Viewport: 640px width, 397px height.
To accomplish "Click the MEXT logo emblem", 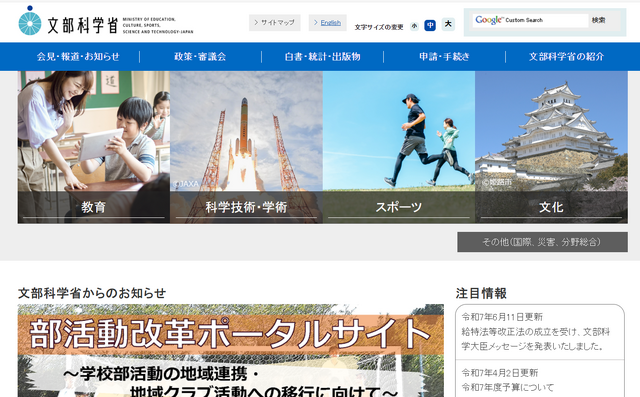I will click(30, 21).
